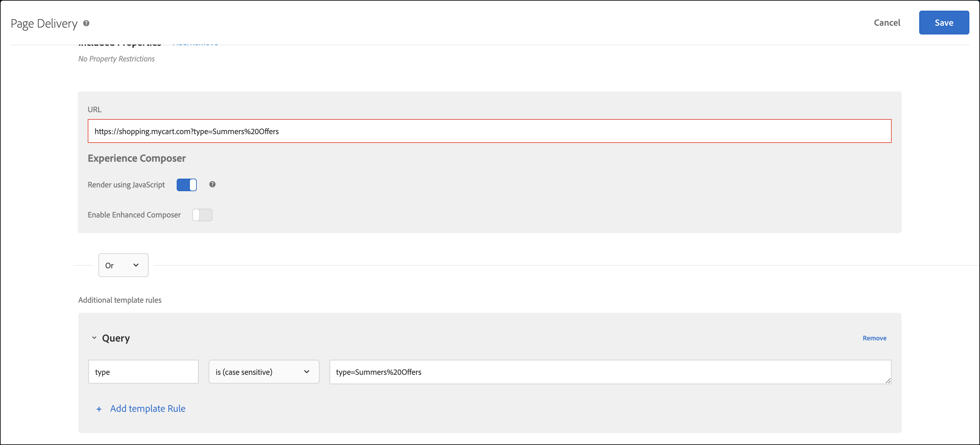Open the 'is (case sensitive)' dropdown
980x445 pixels.
click(x=264, y=372)
